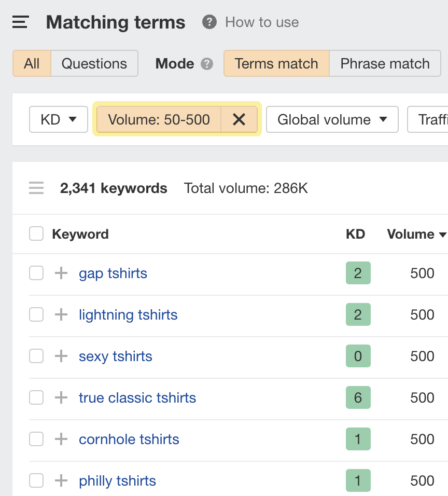448x496 pixels.
Task: Open the navigation hamburger menu
Action: (x=20, y=22)
